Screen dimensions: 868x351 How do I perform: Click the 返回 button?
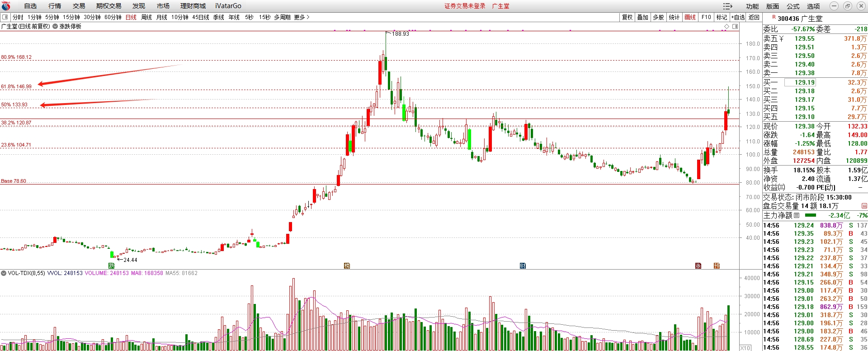pos(754,17)
